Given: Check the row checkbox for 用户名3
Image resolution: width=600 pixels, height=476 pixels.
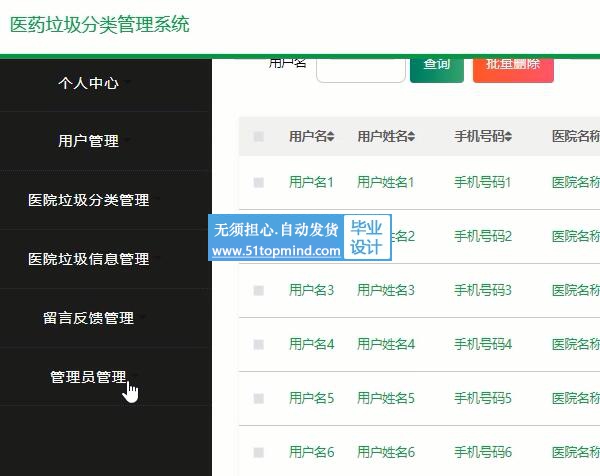Looking at the screenshot, I should (259, 290).
